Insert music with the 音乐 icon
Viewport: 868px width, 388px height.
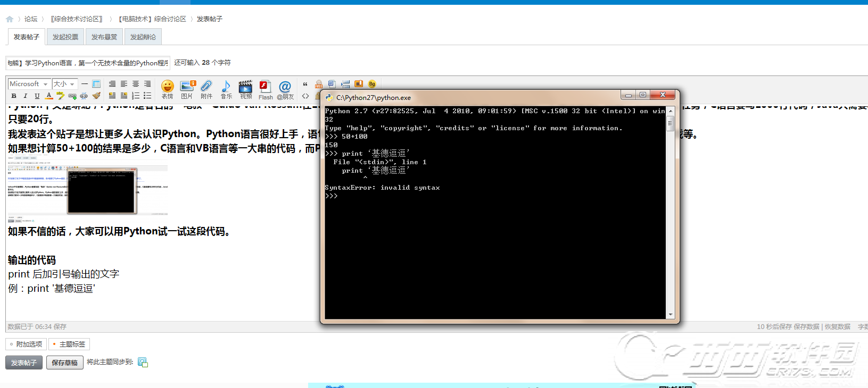226,89
